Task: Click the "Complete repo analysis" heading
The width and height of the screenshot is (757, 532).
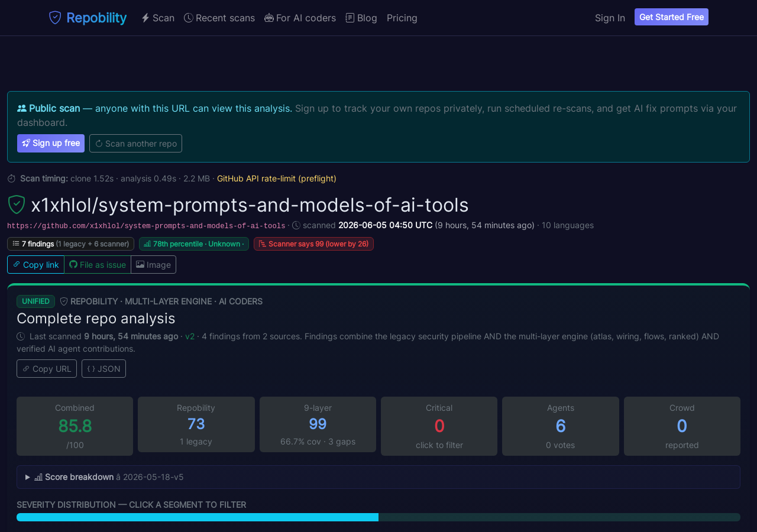Action: [96, 318]
